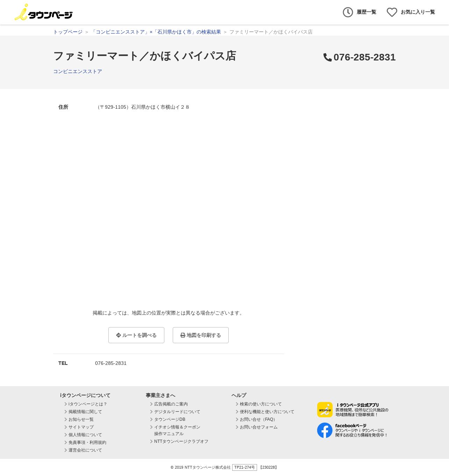Click the TP21-274号 badge in footer
Viewport: 449px width, 476px height.
click(244, 467)
